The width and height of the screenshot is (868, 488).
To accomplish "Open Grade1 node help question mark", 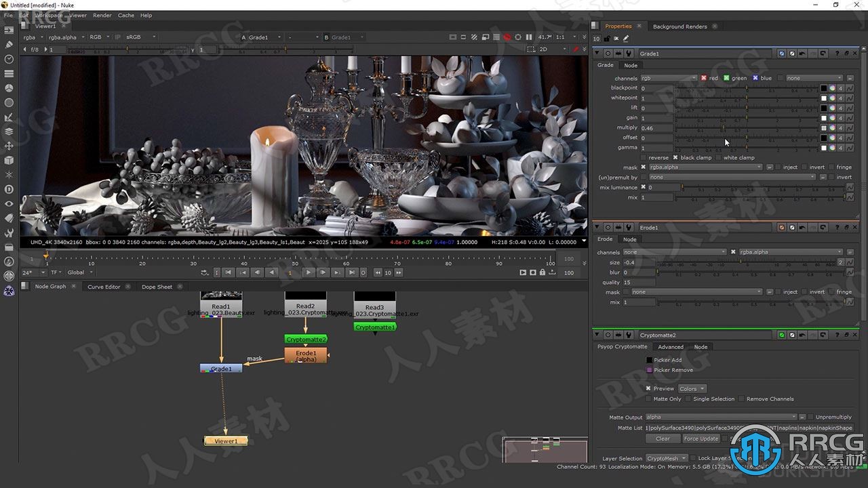I will click(x=837, y=54).
